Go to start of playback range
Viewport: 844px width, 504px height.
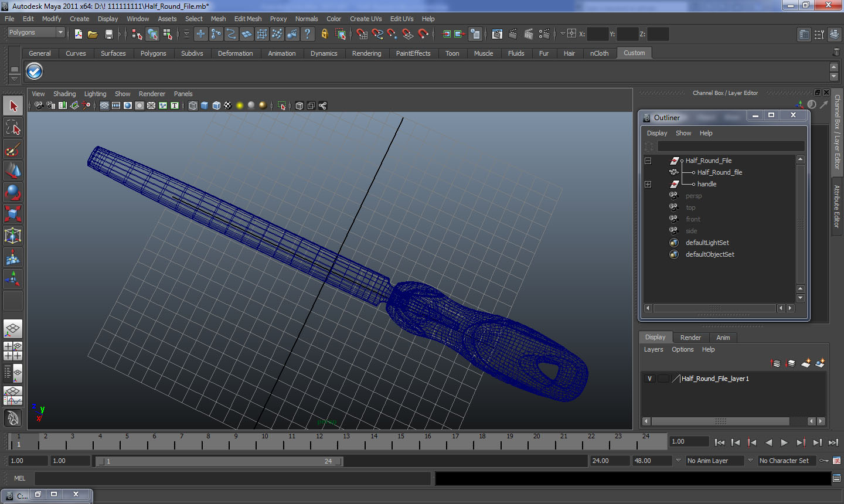click(x=720, y=442)
